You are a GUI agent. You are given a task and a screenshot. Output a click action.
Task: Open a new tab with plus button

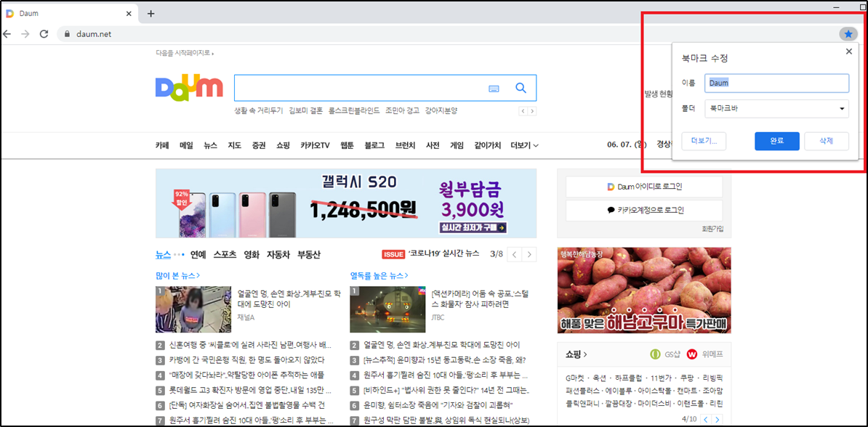(150, 14)
